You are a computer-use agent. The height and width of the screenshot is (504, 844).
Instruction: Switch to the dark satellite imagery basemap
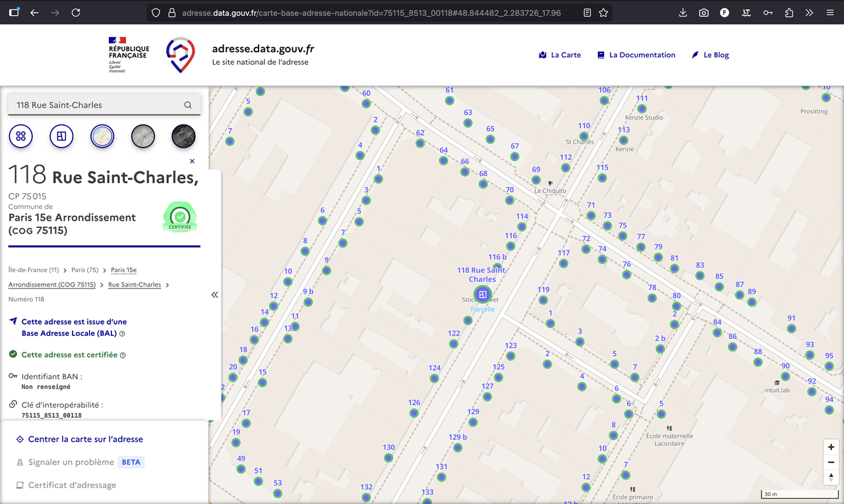(183, 136)
